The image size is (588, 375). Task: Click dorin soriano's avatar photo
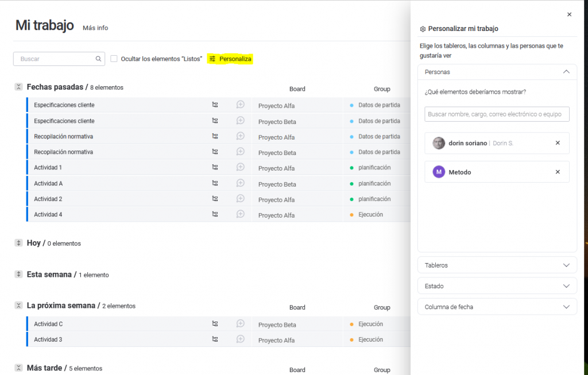[x=439, y=143]
